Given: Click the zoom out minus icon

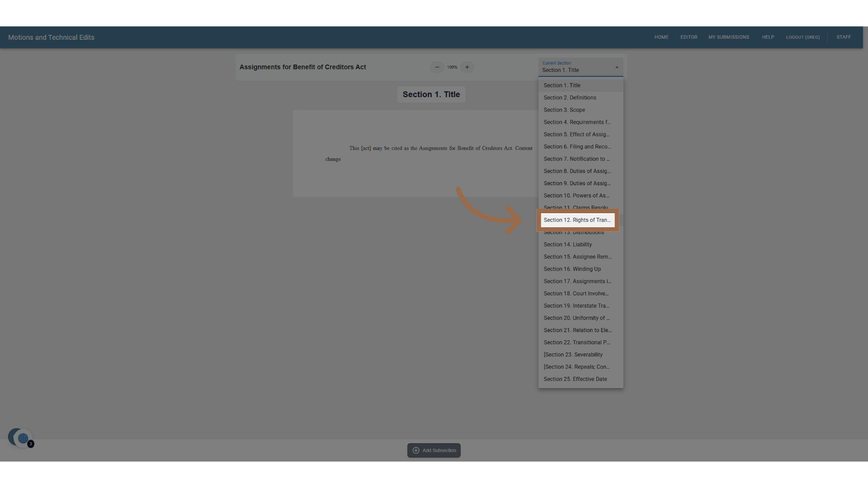Looking at the screenshot, I should coord(437,67).
